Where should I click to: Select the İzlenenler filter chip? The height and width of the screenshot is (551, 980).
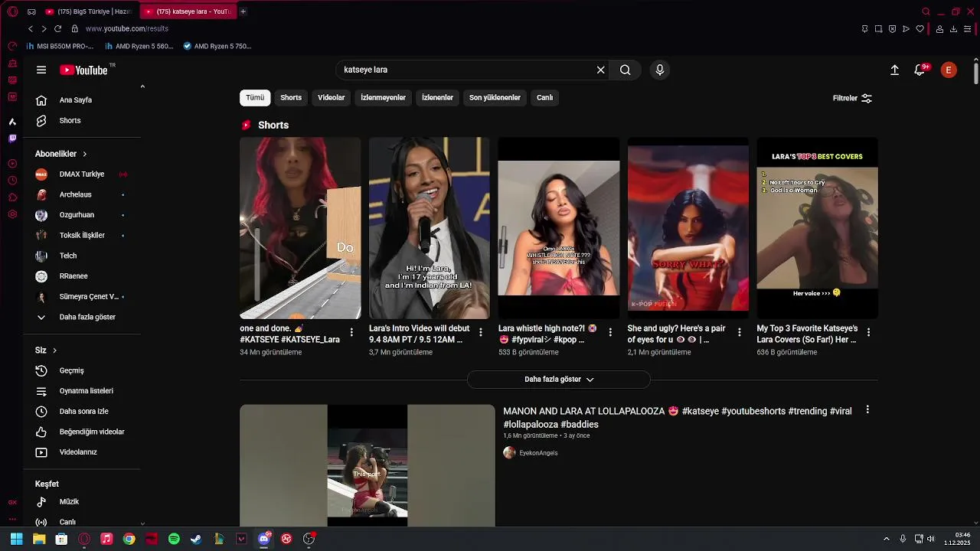click(x=438, y=98)
